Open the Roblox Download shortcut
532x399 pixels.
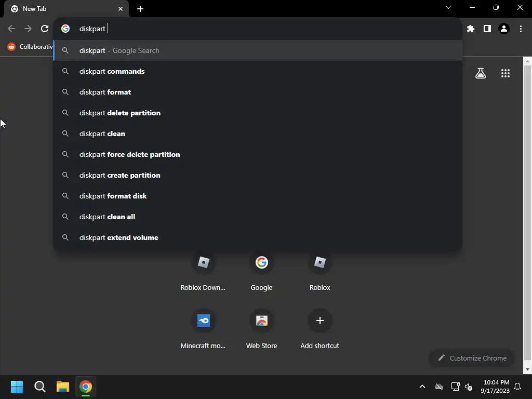[203, 271]
